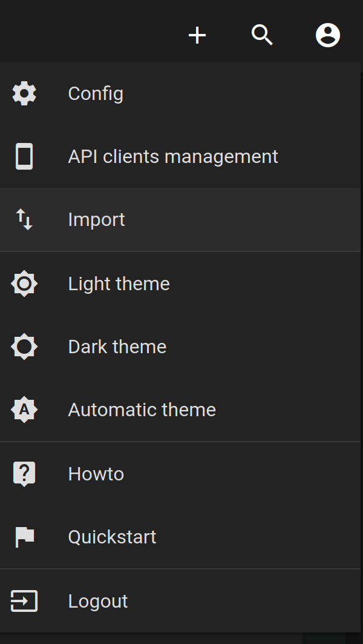Click the flag Quickstart icon
This screenshot has height=644, width=363.
[x=24, y=537]
